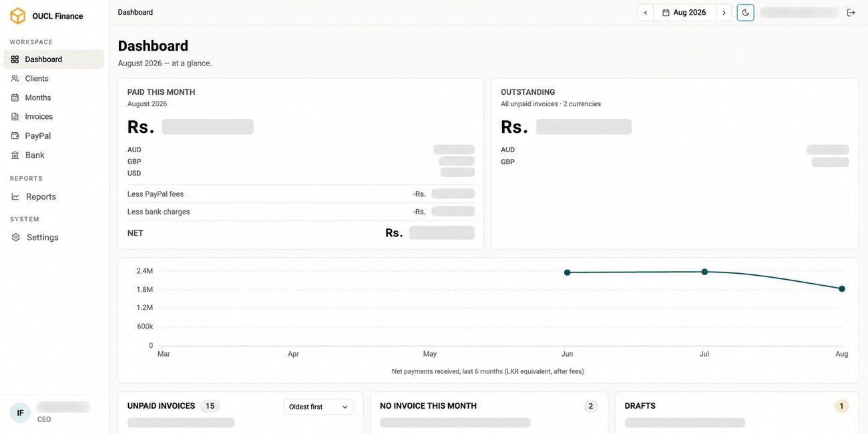Click the UNPAID INVOICES heading
Viewport: 868px width, 434px height.
click(162, 406)
